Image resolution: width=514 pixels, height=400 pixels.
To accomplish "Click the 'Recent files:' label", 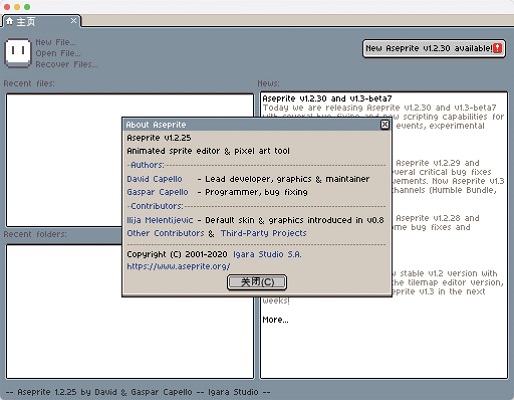I will pos(29,83).
